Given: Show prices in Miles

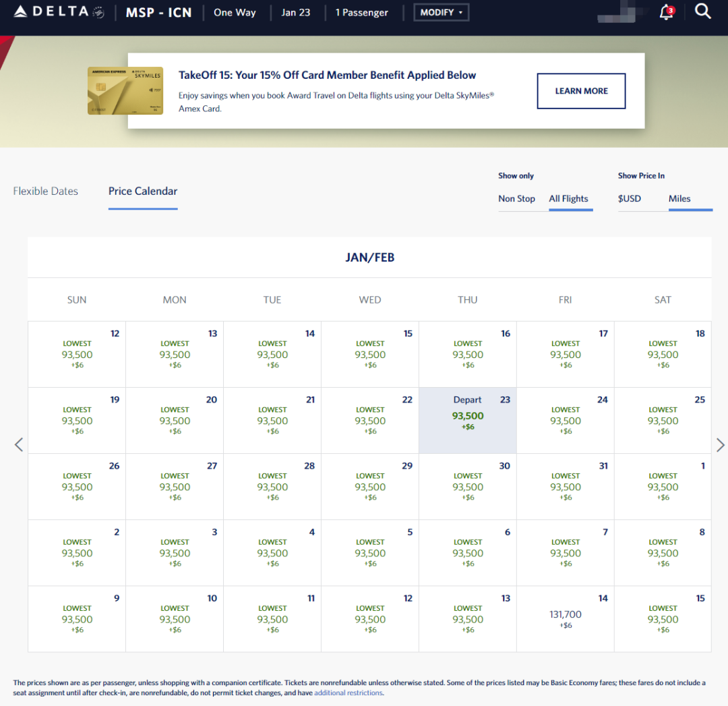Looking at the screenshot, I should coord(679,199).
